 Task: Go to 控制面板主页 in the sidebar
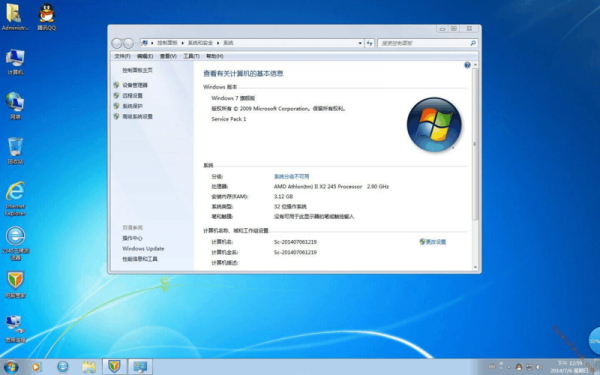click(x=137, y=70)
